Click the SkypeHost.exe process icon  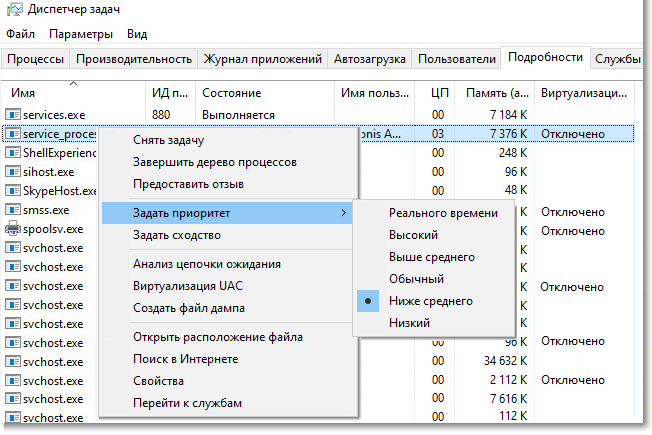13,190
